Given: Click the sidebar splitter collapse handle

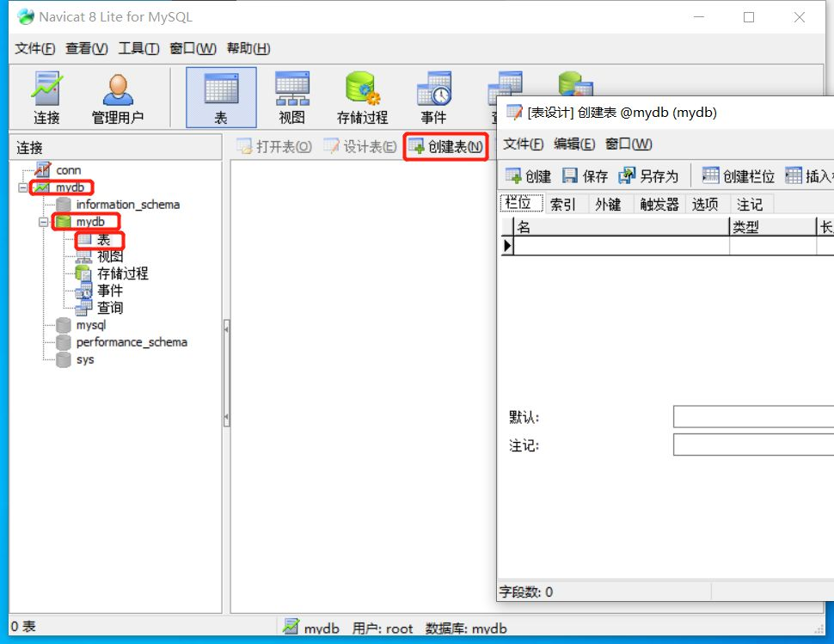Looking at the screenshot, I should pos(227,373).
